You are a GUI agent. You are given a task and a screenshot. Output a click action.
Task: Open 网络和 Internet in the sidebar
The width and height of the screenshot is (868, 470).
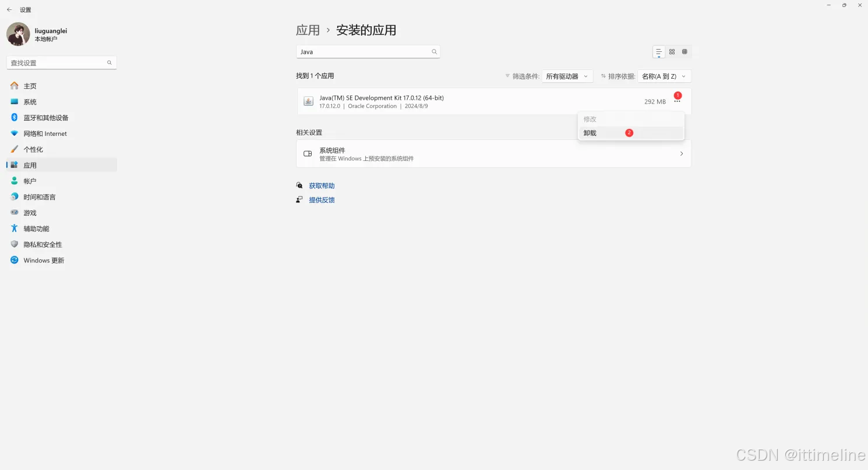click(62, 134)
